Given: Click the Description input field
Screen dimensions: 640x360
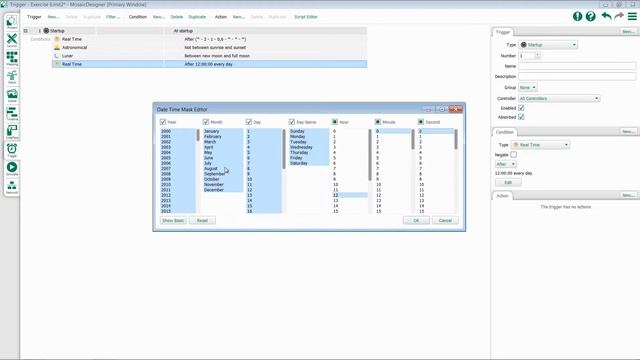Looking at the screenshot, I should 577,76.
